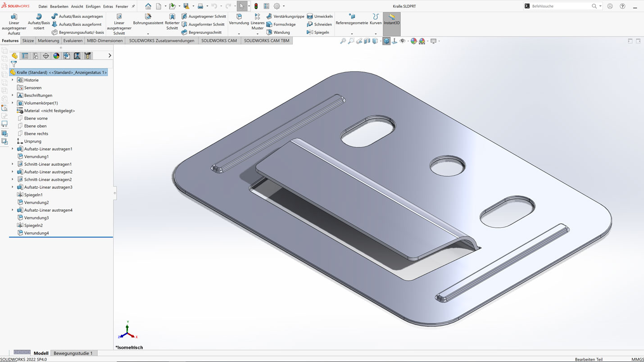
Task: Expand Aufsatz-Linear austragen4 feature
Action: pyautogui.click(x=13, y=210)
